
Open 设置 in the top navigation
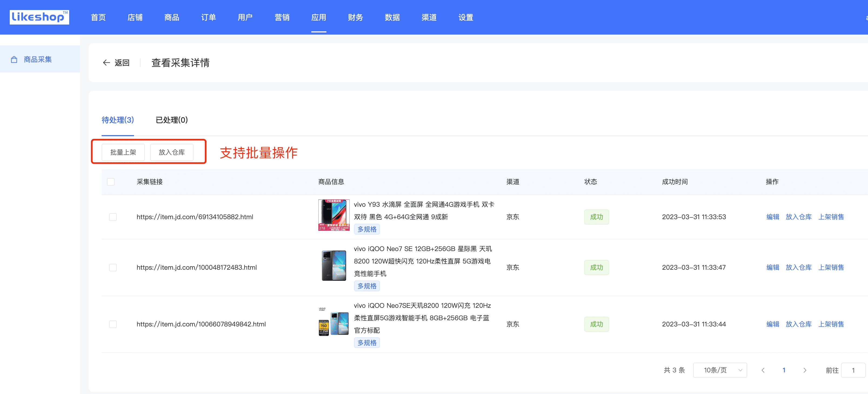(x=466, y=17)
